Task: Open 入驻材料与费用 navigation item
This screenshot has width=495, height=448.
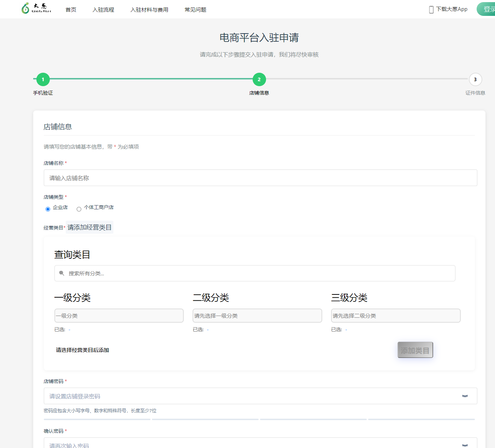Action: tap(149, 10)
